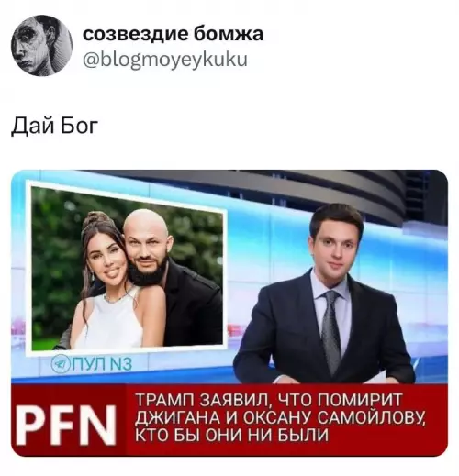The width and height of the screenshot is (459, 476).
Task: Open the созвездие бомжа profile name
Action: tap(173, 34)
